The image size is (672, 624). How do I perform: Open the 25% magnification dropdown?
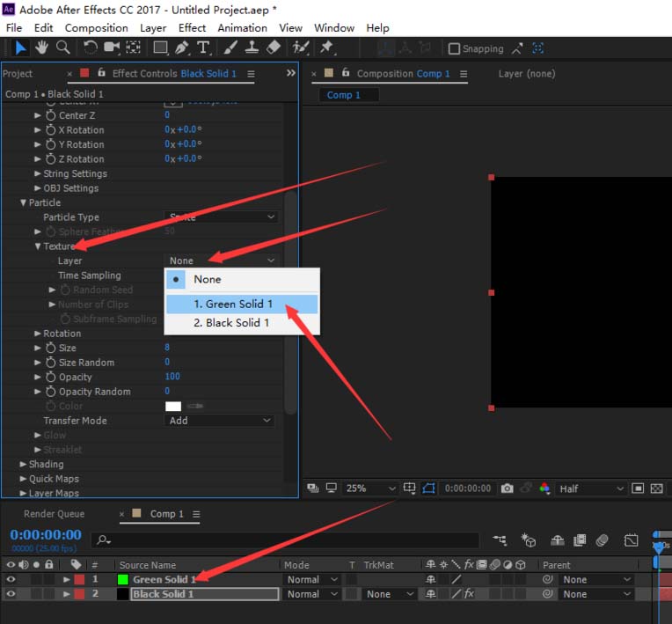tap(370, 488)
